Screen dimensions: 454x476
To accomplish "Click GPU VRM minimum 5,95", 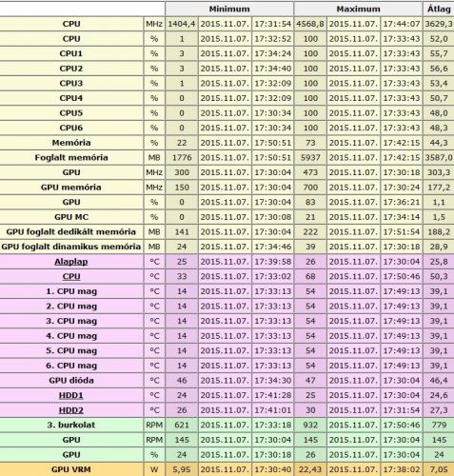I will click(x=182, y=469).
